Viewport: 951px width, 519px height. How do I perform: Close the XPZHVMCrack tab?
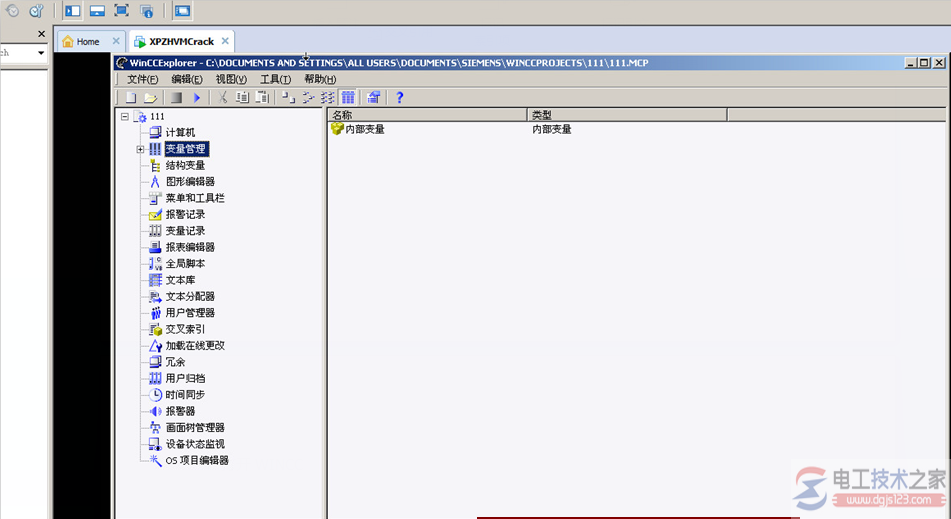point(225,41)
